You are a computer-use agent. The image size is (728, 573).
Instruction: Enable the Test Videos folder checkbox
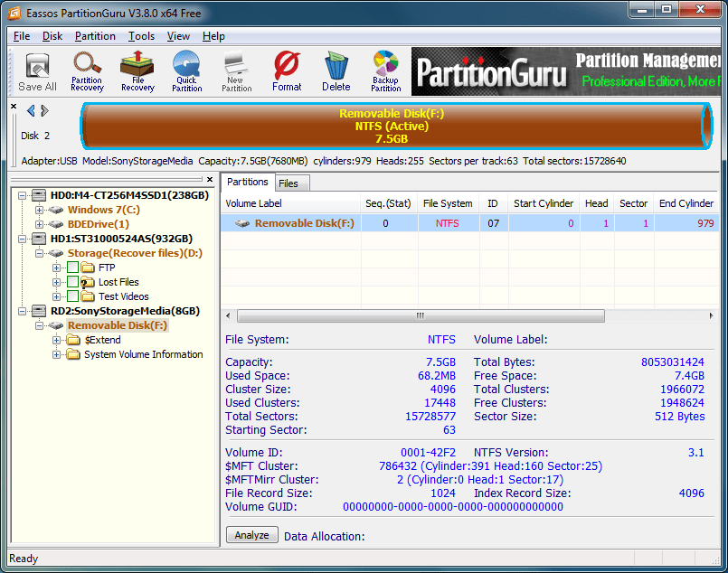click(x=72, y=296)
